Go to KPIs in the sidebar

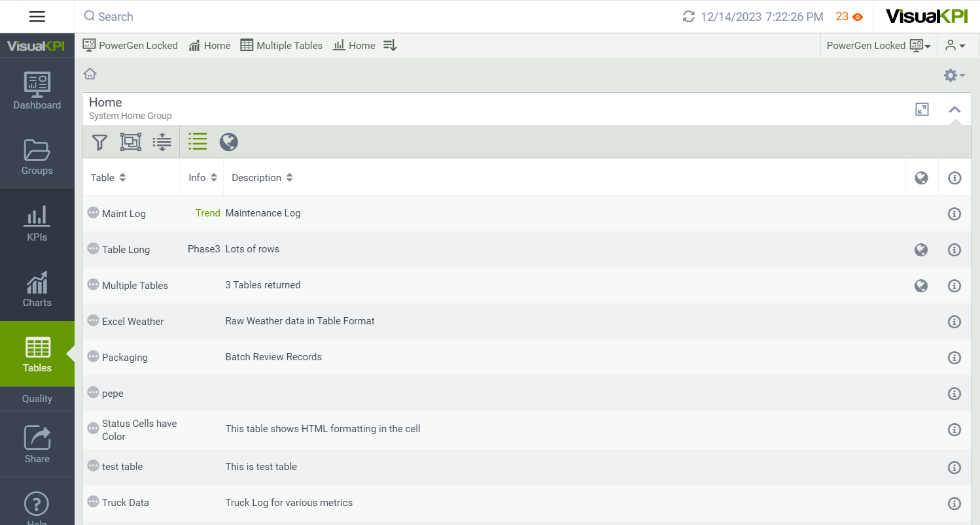pos(37,223)
